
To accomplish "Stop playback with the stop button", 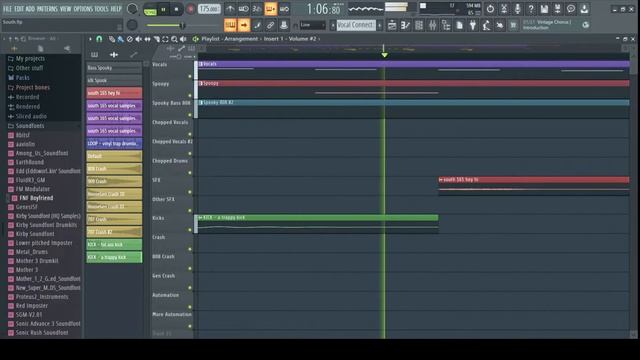I will tap(176, 9).
